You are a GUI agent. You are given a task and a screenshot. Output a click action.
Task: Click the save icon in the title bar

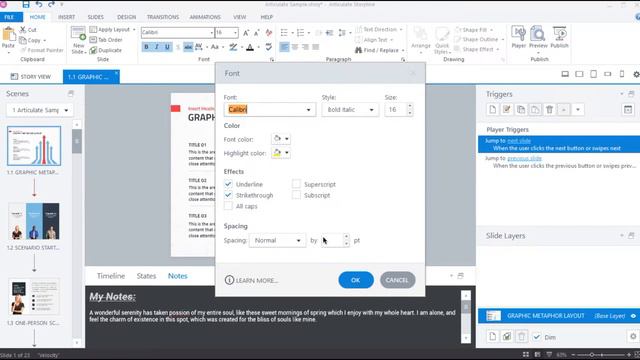pos(26,4)
